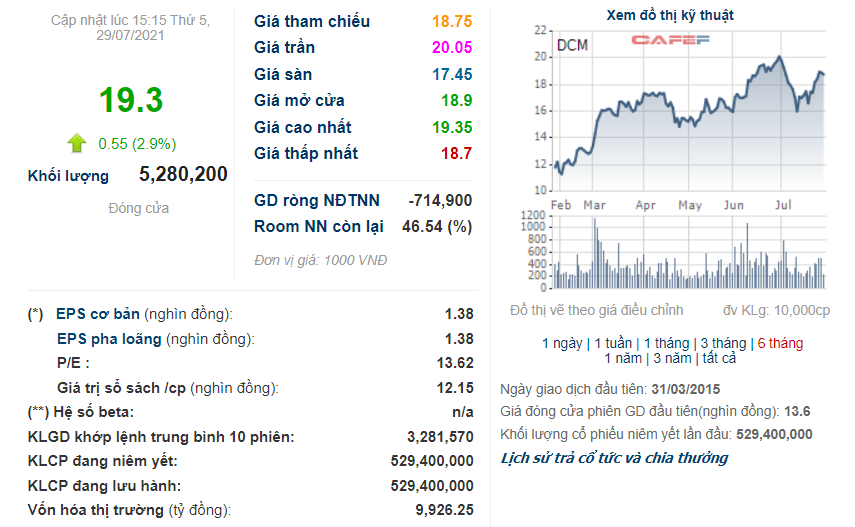Image resolution: width=855 pixels, height=527 pixels.
Task: Click the current price 19.3
Action: 130,101
